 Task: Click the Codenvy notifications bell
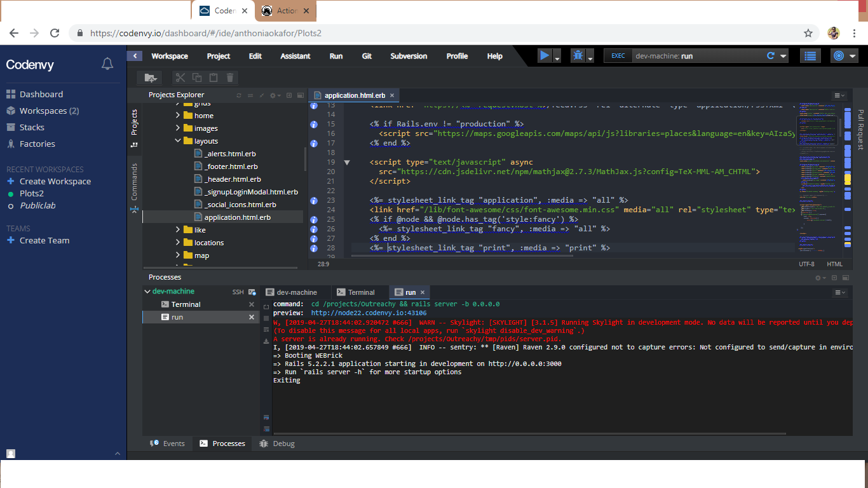[x=107, y=63]
